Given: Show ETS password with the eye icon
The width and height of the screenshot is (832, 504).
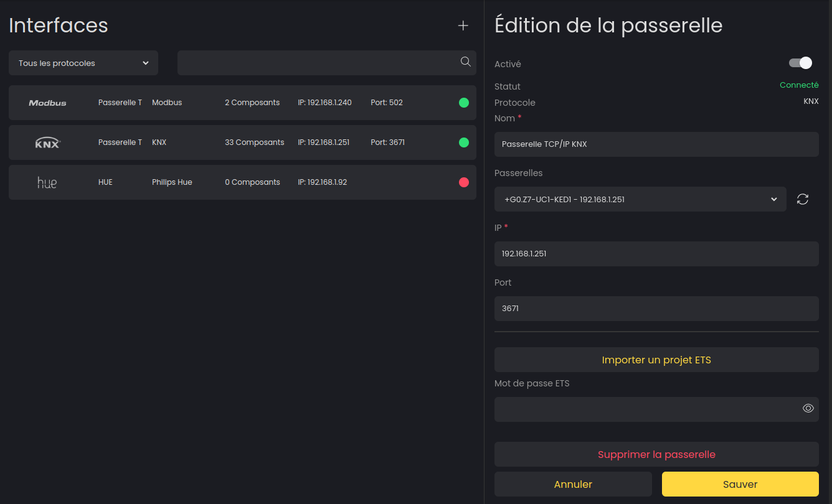Looking at the screenshot, I should (x=808, y=409).
